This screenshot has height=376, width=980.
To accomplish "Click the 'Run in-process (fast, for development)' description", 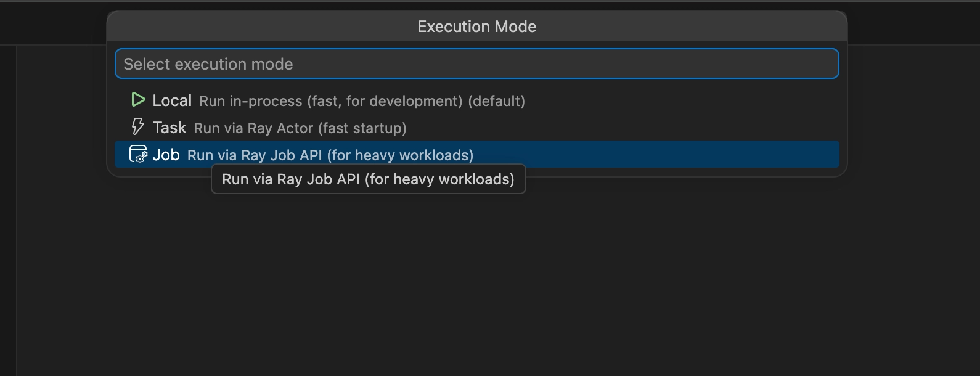I will point(331,101).
